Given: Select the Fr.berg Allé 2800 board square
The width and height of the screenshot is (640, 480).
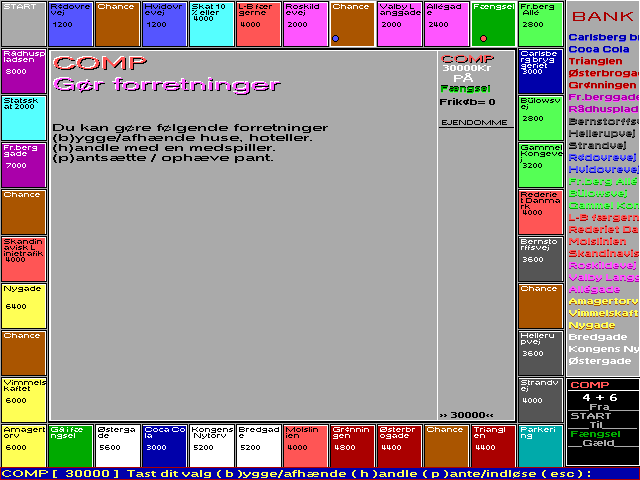Looking at the screenshot, I should pos(541,24).
